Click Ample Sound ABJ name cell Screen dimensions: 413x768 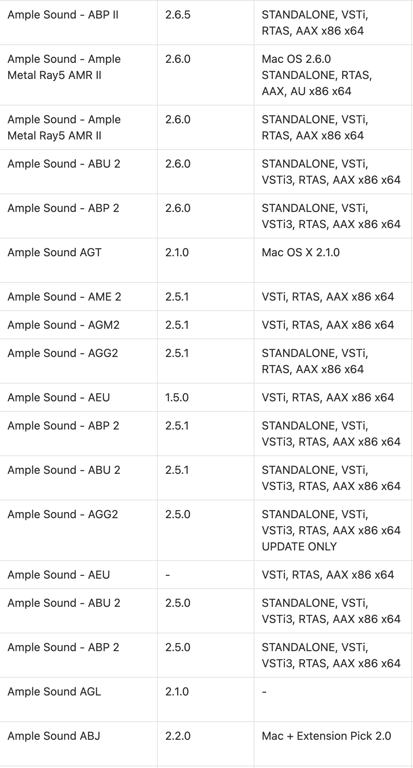tap(78, 744)
